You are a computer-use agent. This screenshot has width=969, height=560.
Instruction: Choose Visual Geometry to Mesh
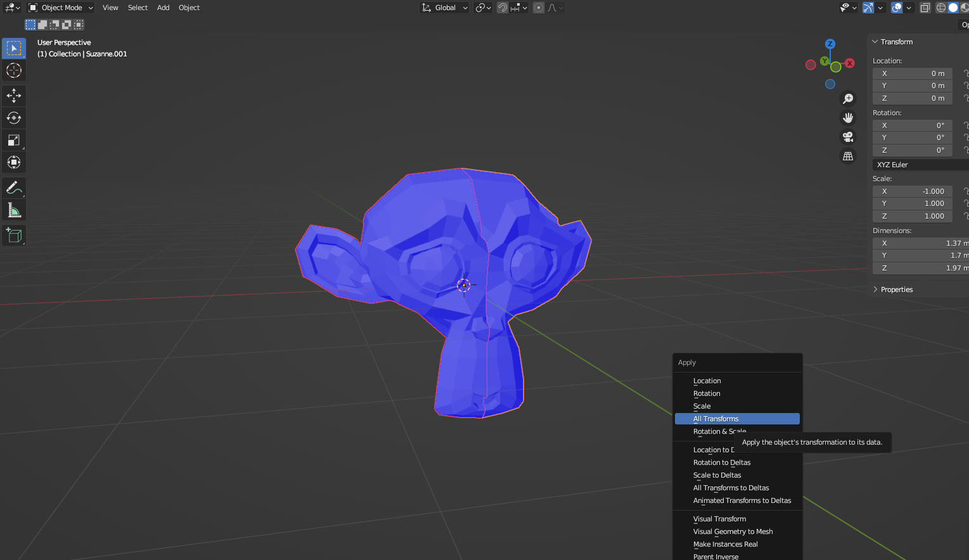click(737, 531)
